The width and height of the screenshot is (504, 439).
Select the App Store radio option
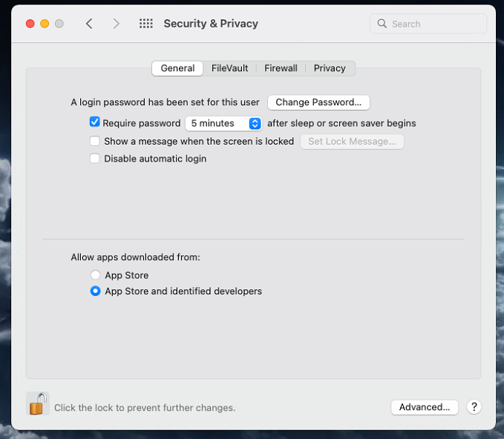tap(95, 275)
